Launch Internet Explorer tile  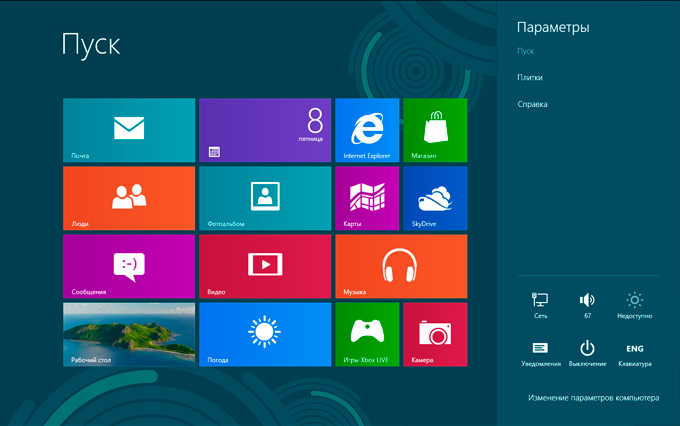pyautogui.click(x=367, y=130)
